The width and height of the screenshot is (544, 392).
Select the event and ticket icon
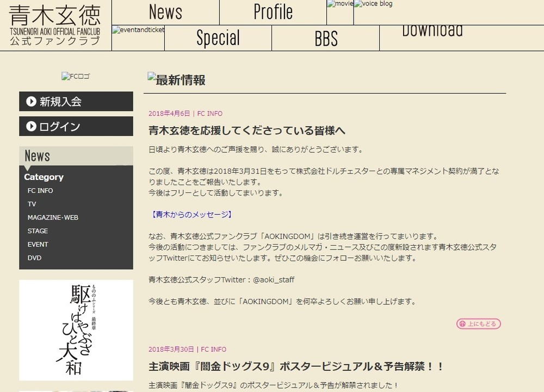click(x=137, y=30)
